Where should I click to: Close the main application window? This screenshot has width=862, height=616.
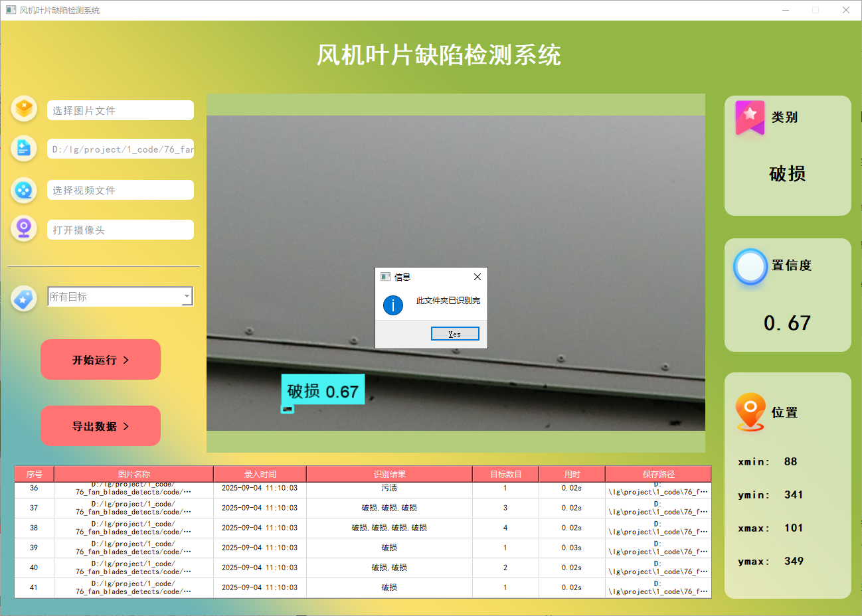point(846,10)
